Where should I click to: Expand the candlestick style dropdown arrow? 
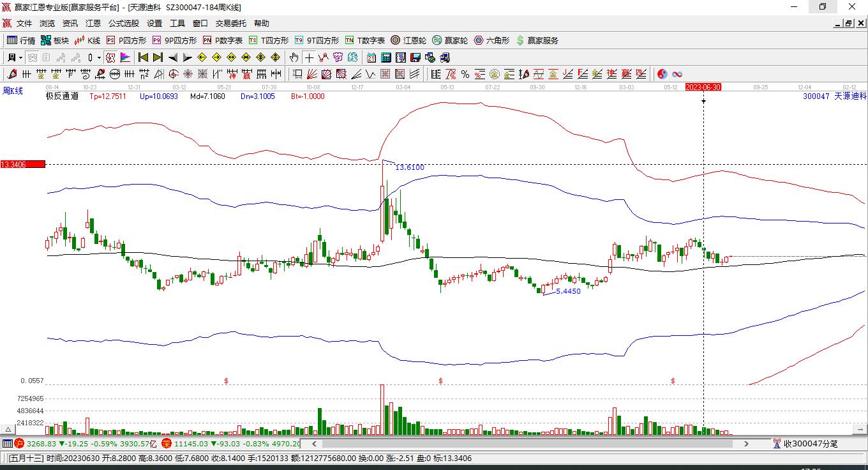tap(99, 57)
